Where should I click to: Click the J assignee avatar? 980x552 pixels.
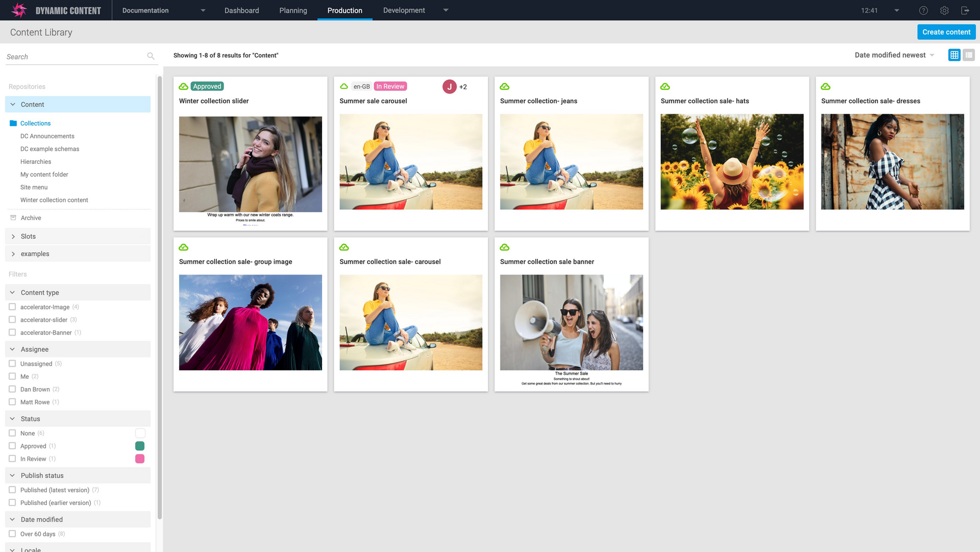(449, 87)
